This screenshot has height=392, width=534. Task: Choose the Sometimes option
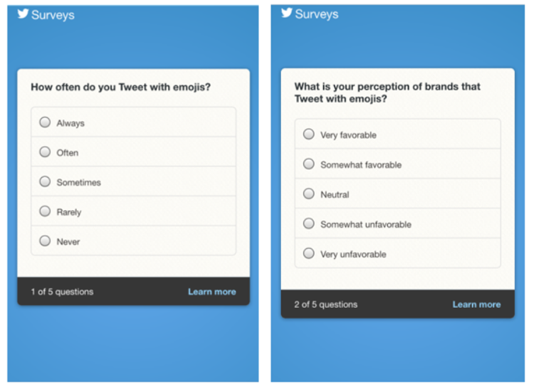45,181
